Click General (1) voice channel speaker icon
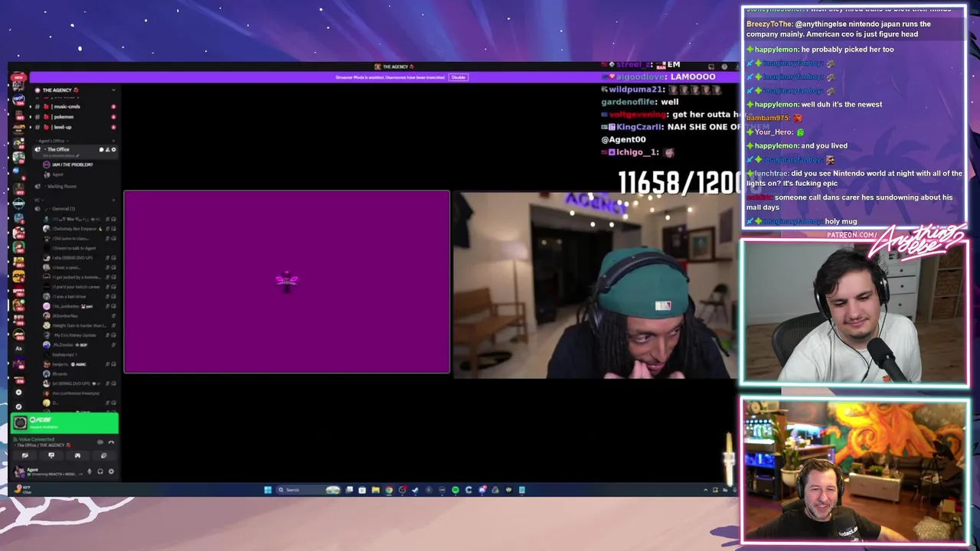Viewport: 980px width, 551px height. [x=38, y=209]
